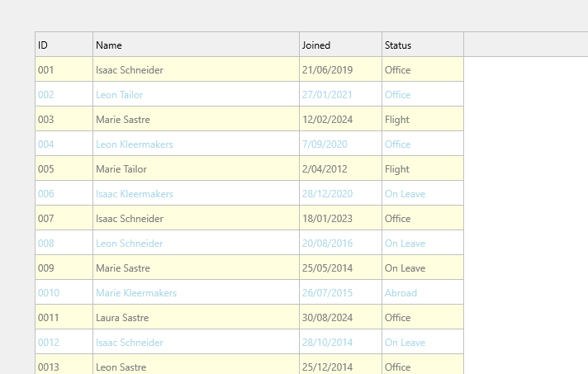
Task: Select the Leon Tailor name cell
Action: pos(196,94)
